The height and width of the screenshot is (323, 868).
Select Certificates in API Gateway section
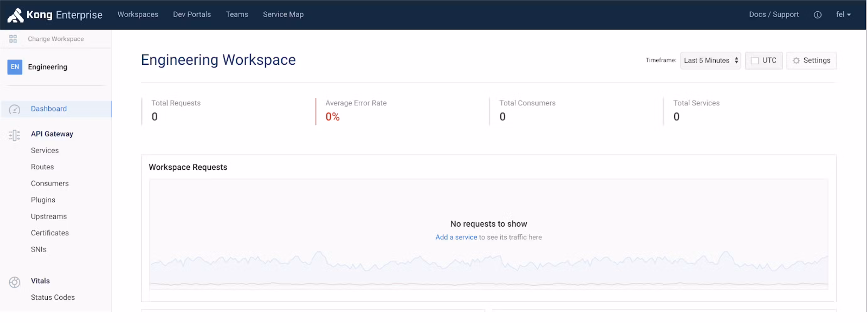(50, 233)
